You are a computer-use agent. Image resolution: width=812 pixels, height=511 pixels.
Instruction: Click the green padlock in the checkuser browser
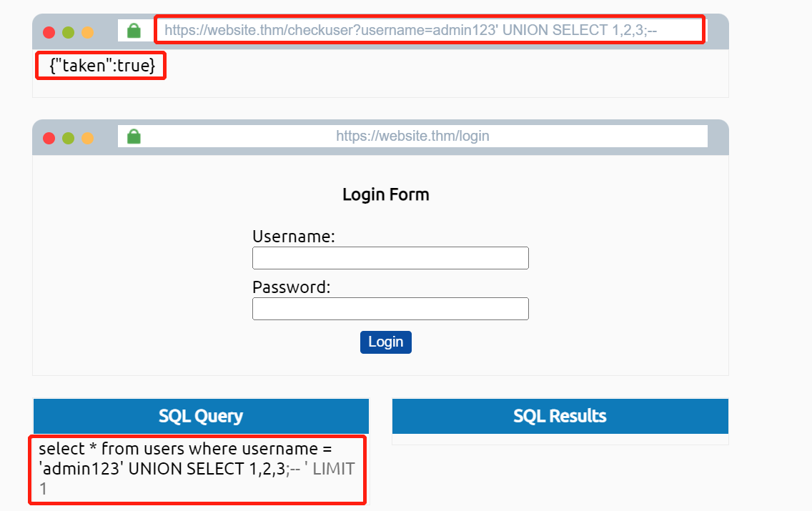point(134,31)
